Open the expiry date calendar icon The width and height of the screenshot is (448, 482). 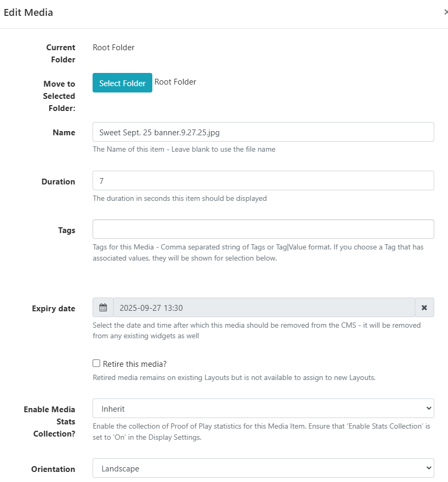coord(103,308)
